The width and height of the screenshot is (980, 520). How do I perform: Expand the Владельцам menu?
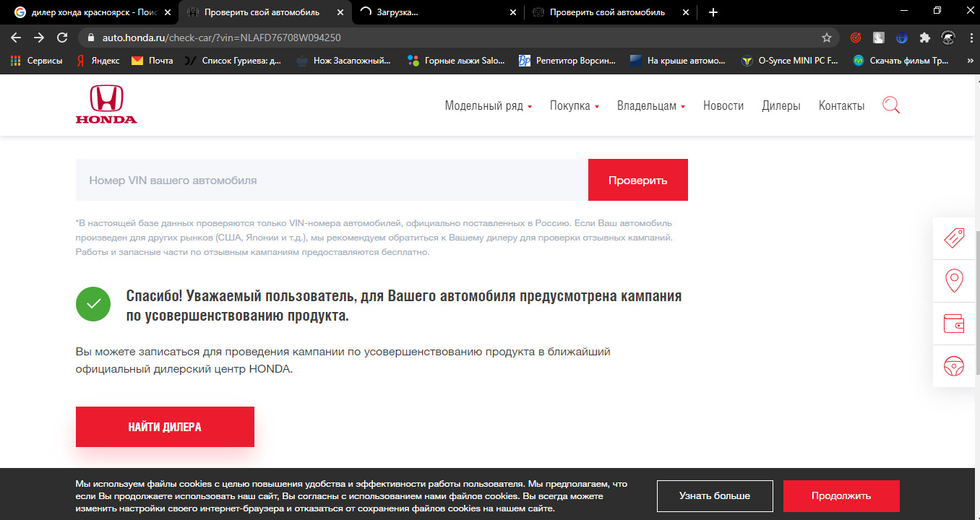(x=651, y=105)
